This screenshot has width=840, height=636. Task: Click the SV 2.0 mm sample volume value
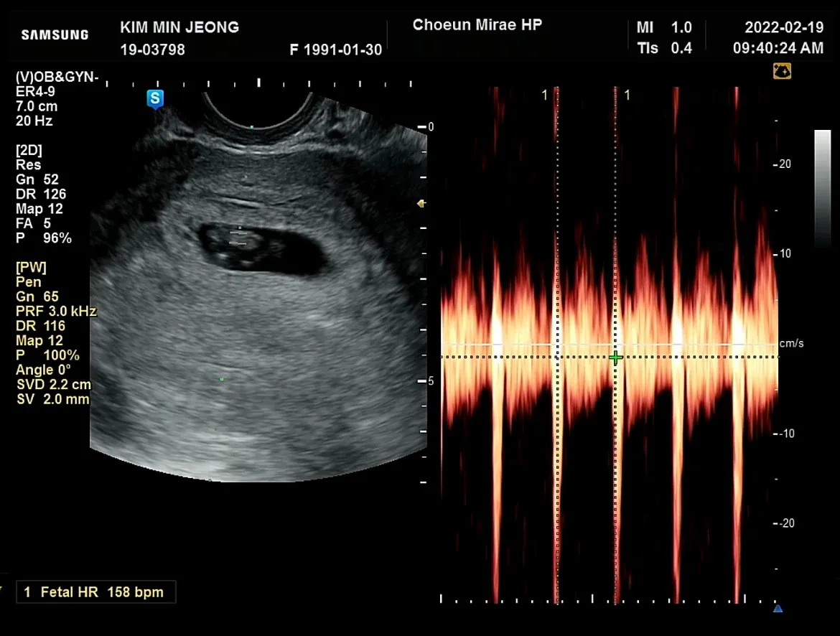(x=52, y=399)
